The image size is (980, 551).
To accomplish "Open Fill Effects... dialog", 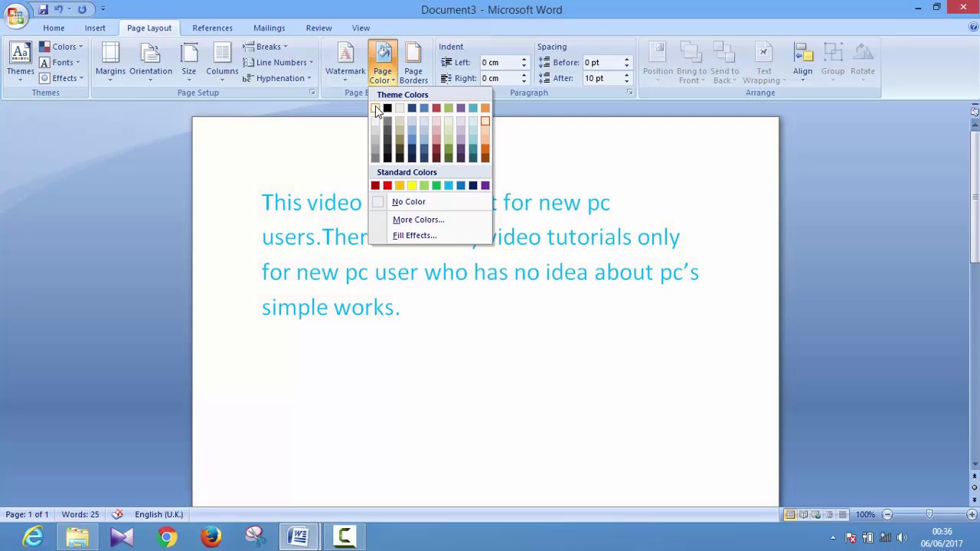I will tap(430, 236).
